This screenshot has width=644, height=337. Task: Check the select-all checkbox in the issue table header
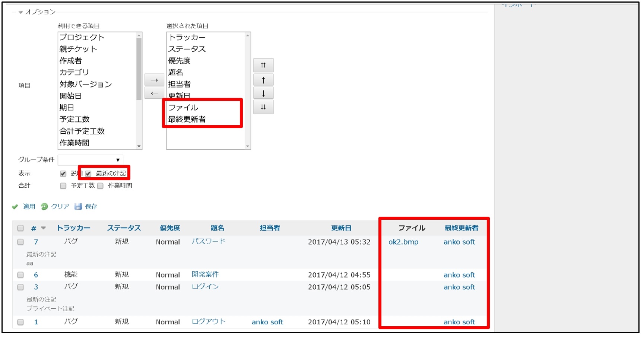(21, 228)
